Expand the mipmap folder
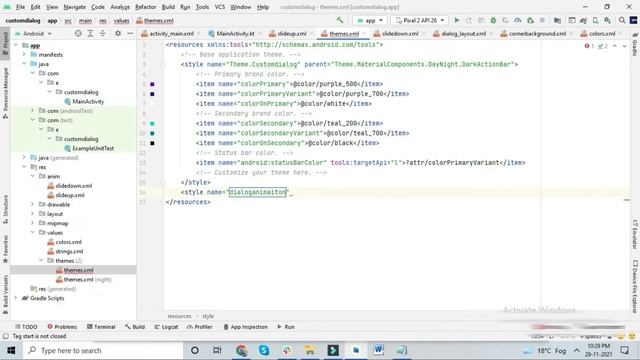 [x=33, y=223]
